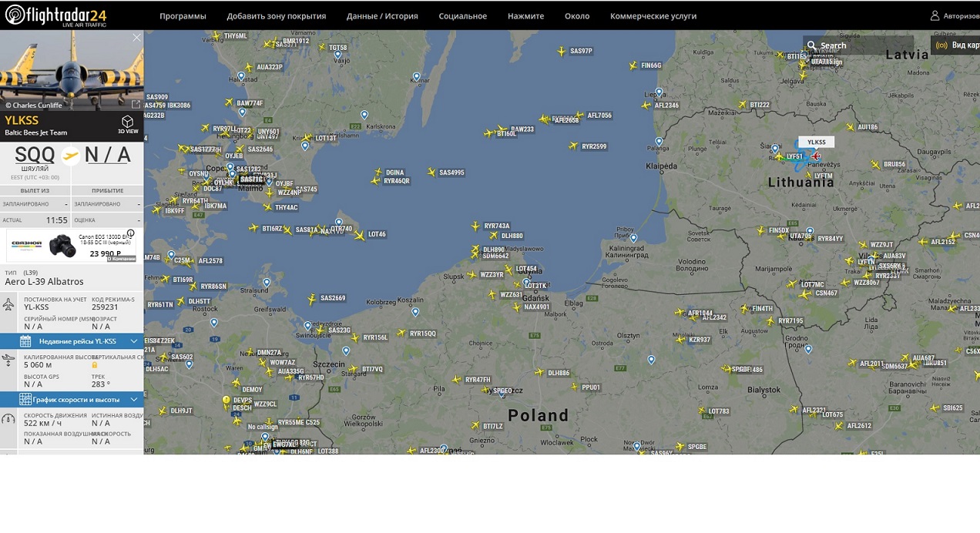Click the 11:55 actual departure time
The image size is (980, 533).
point(57,220)
